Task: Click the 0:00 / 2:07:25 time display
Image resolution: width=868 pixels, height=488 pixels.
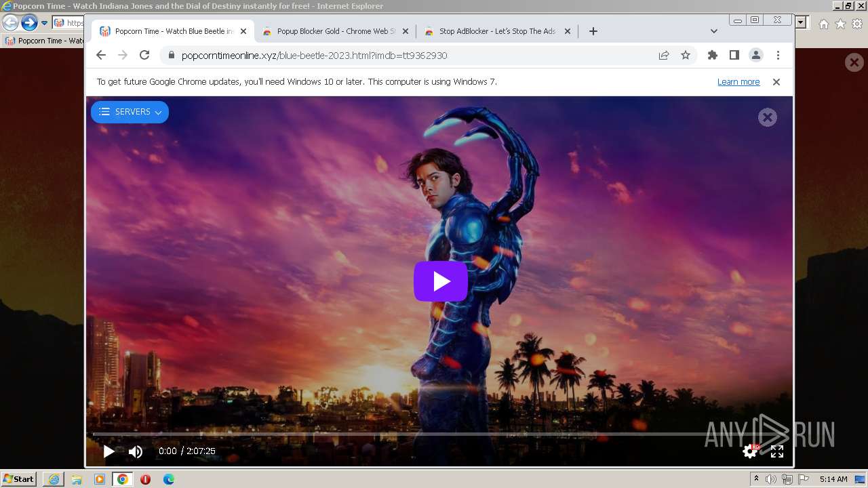Action: 187,451
